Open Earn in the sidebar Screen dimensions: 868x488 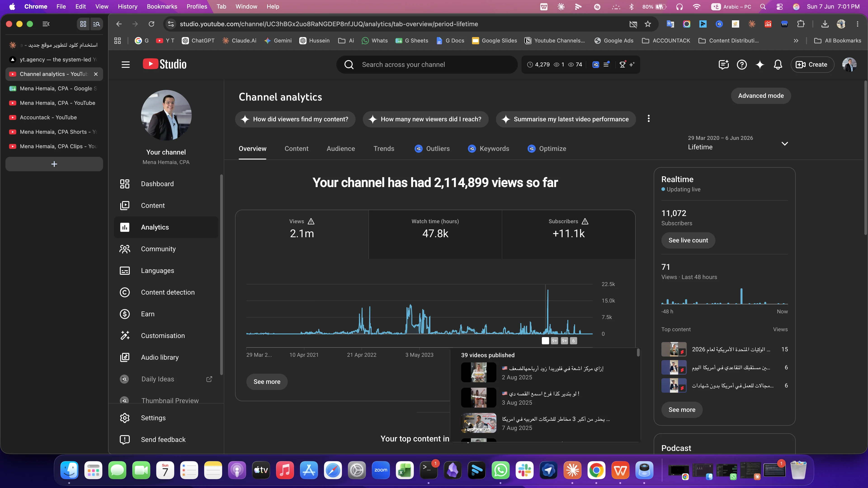click(x=166, y=314)
